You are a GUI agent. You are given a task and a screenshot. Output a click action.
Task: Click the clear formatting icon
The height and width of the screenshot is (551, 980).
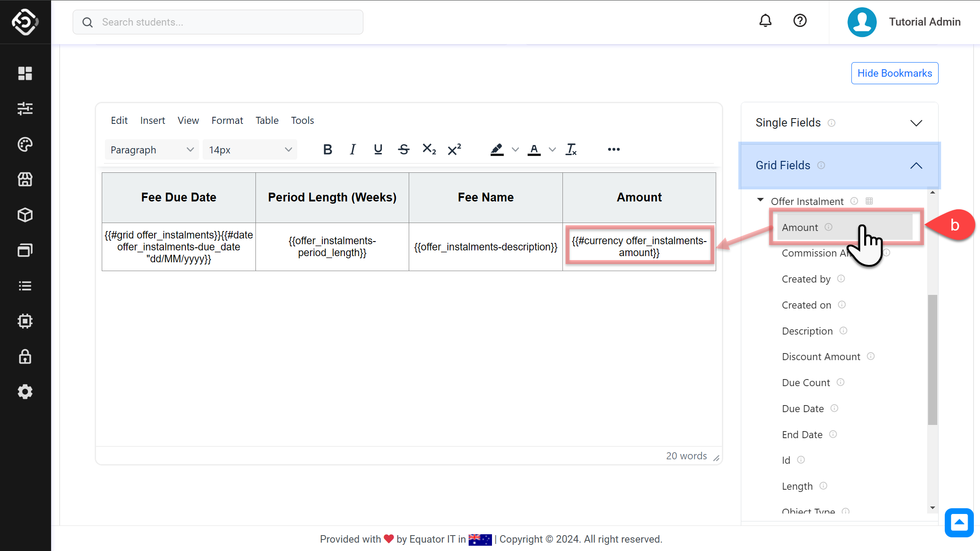[571, 150]
